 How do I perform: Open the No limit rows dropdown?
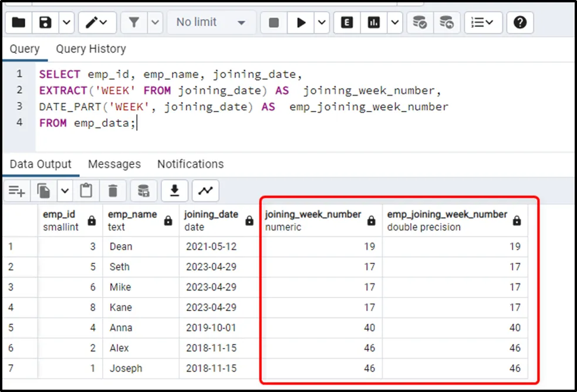[211, 23]
